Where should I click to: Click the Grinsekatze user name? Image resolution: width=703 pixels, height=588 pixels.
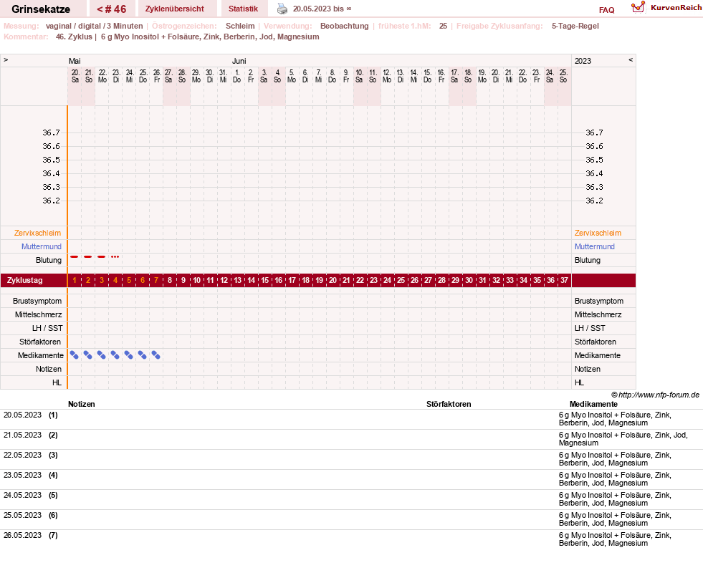click(x=41, y=9)
